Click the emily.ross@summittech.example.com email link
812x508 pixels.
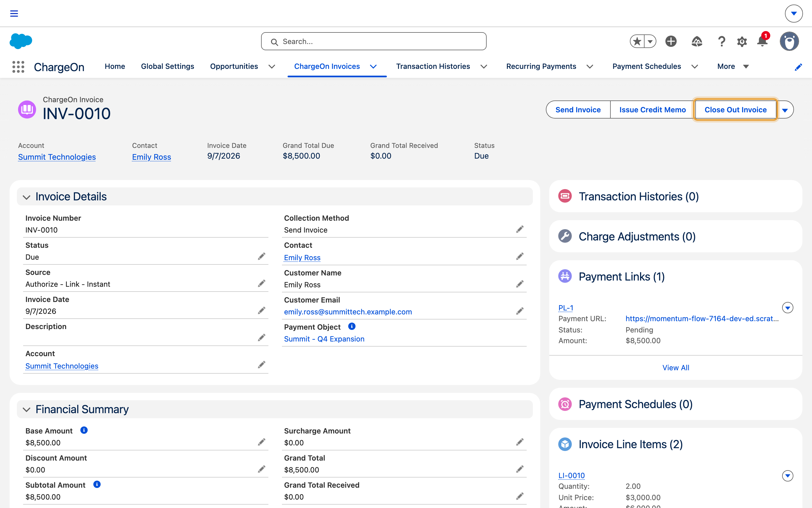click(x=348, y=312)
